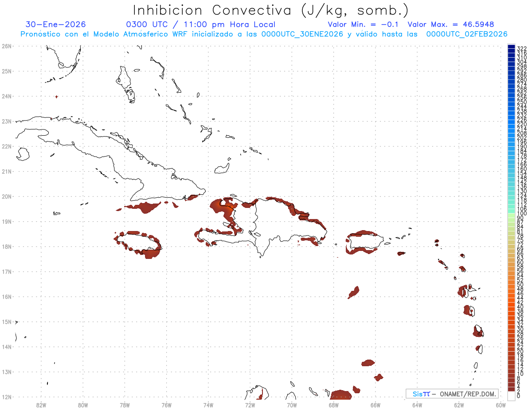Click the '78W' longitude label
Image resolution: width=532 pixels, height=411 pixels.
click(x=125, y=405)
